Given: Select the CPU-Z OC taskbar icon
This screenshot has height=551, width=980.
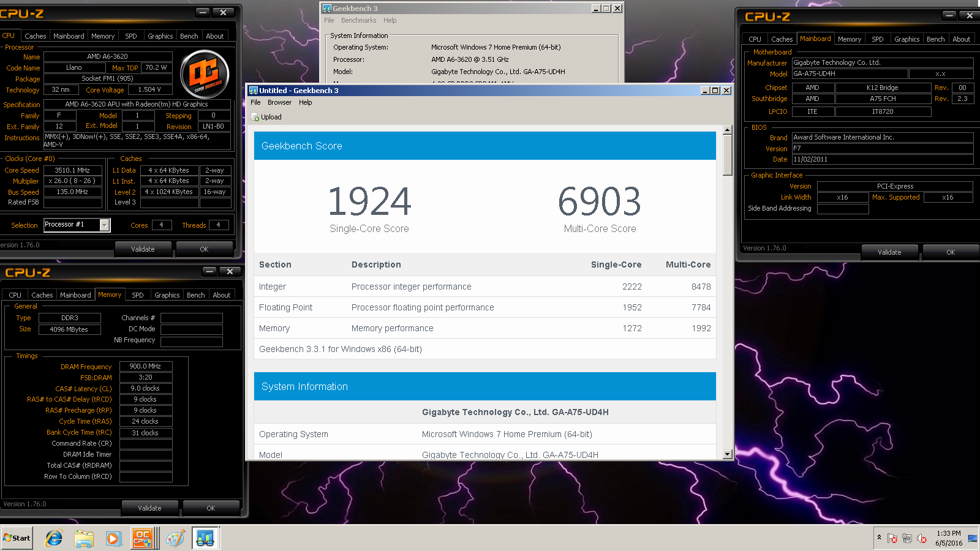Looking at the screenshot, I should point(143,538).
